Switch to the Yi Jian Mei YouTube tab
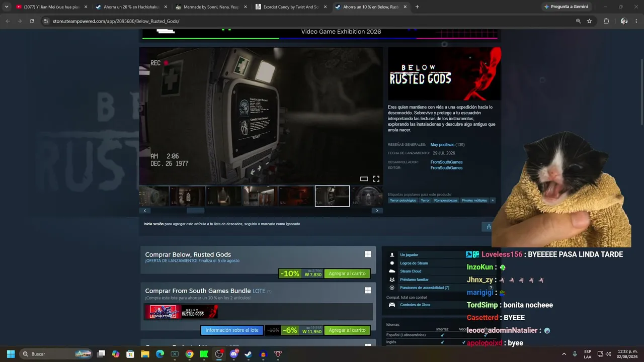Screen dimensions: 644x362 click(x=51, y=7)
